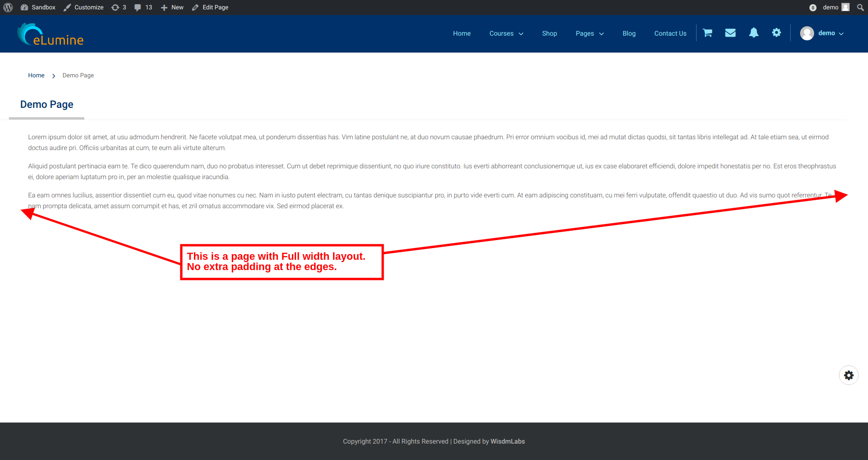Click the admin bar search icon
The height and width of the screenshot is (460, 868).
click(x=860, y=8)
